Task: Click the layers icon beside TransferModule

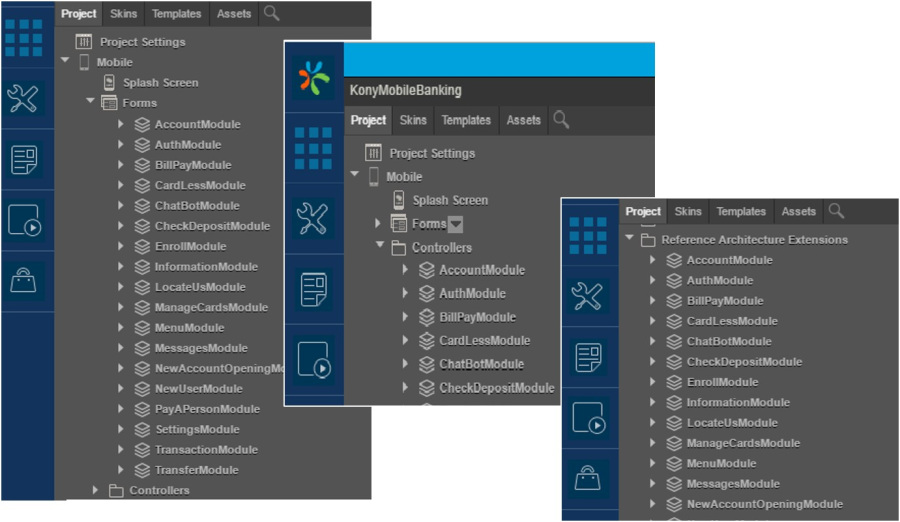Action: (x=143, y=470)
